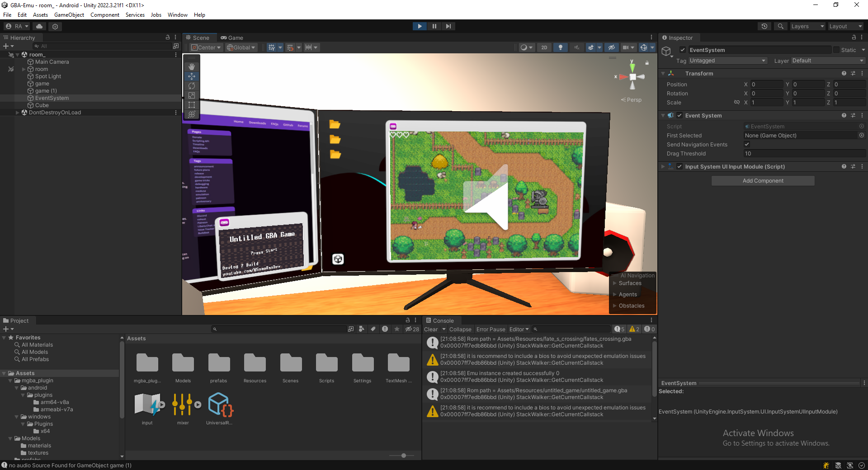
Task: Open the Editor dropdown in Console
Action: pyautogui.click(x=519, y=329)
